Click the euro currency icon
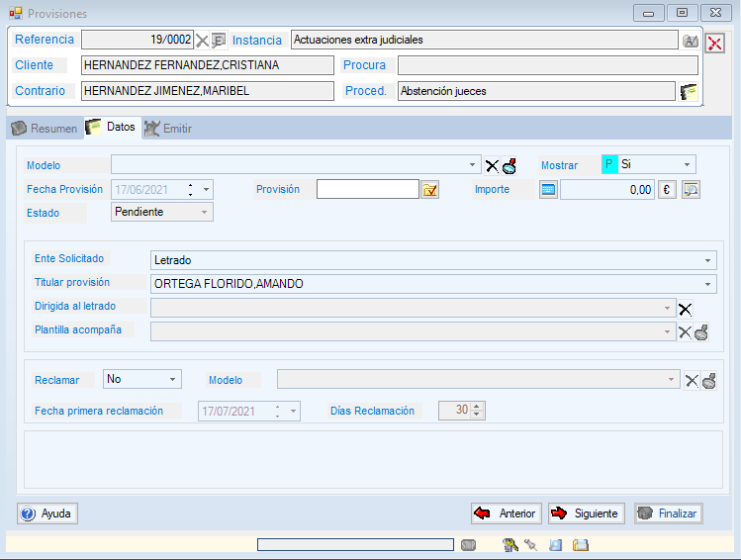The width and height of the screenshot is (741, 560). point(667,190)
